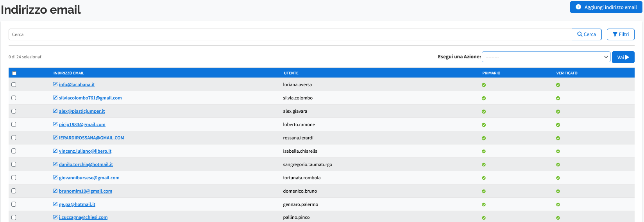Click edit icon beside vincenz.iuliano@libero.it
The height and width of the screenshot is (222, 644).
click(55, 151)
